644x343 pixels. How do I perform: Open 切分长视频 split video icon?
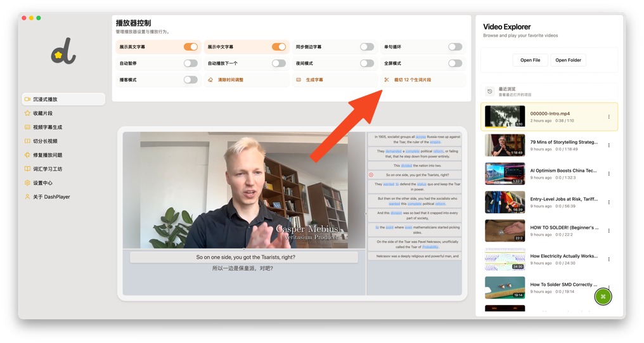[x=27, y=141]
